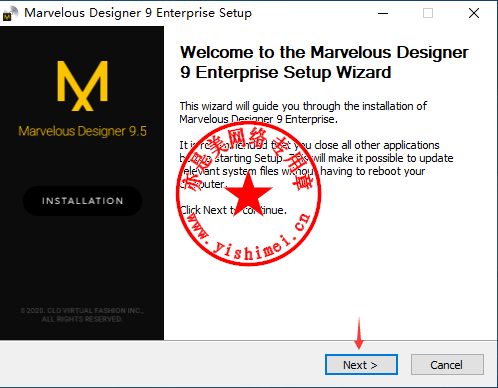
Task: Click the Next > button to continue
Action: click(x=361, y=365)
